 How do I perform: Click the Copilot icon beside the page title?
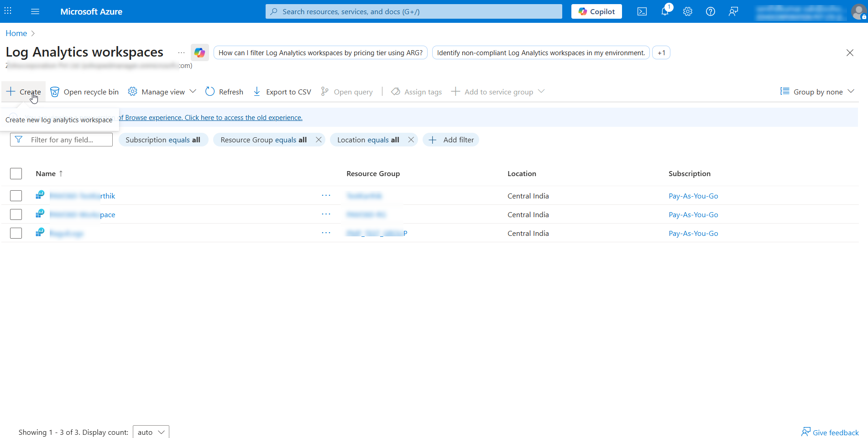(199, 52)
